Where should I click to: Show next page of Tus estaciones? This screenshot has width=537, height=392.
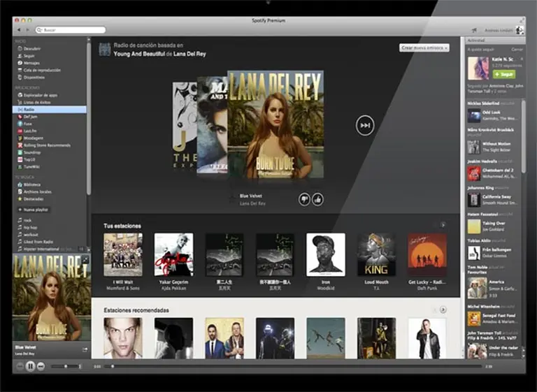443,225
